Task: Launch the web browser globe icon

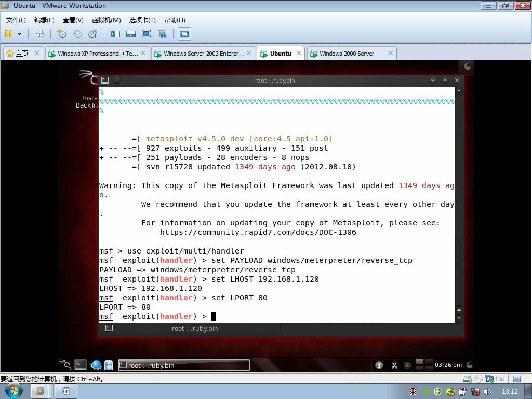Action: click(96, 365)
